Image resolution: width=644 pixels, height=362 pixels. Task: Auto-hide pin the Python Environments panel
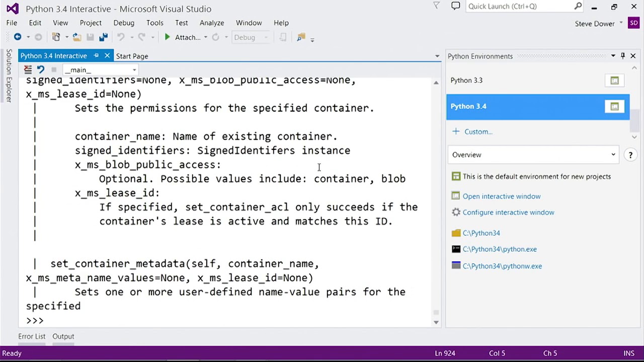point(623,56)
